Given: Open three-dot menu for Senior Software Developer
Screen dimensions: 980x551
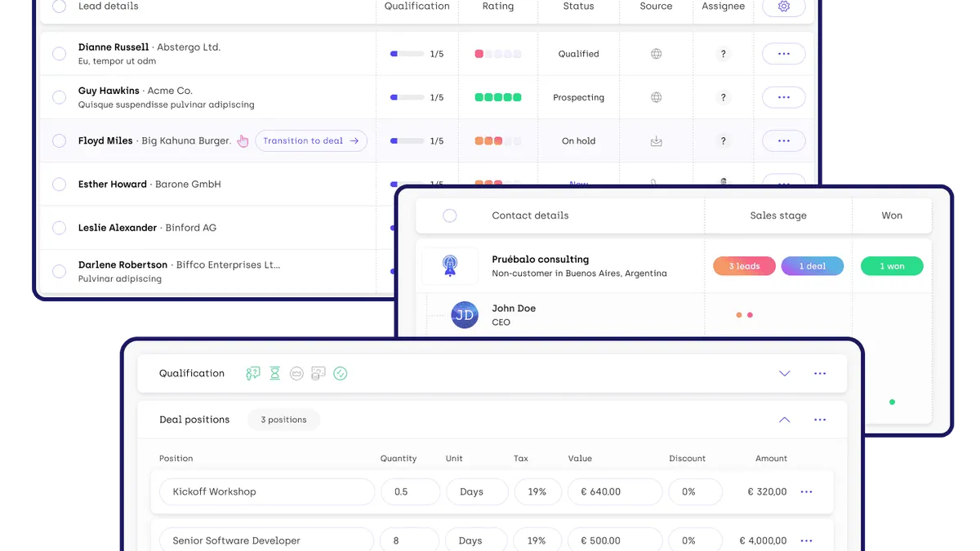Looking at the screenshot, I should point(806,540).
